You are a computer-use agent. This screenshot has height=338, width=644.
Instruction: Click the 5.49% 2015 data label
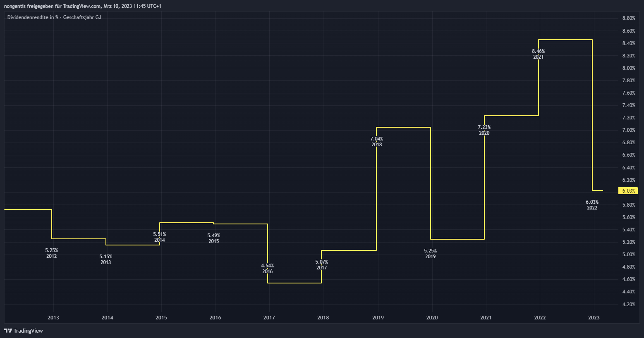click(213, 238)
